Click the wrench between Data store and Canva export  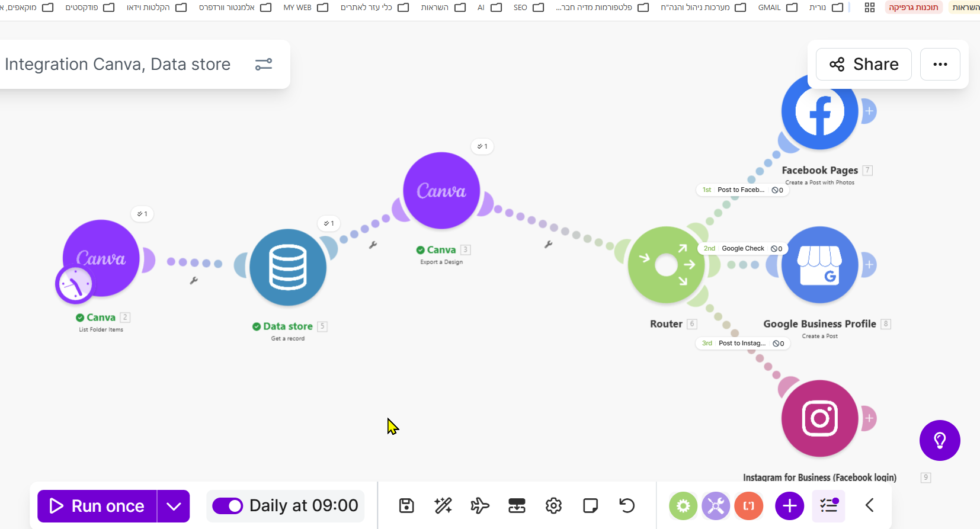(373, 245)
